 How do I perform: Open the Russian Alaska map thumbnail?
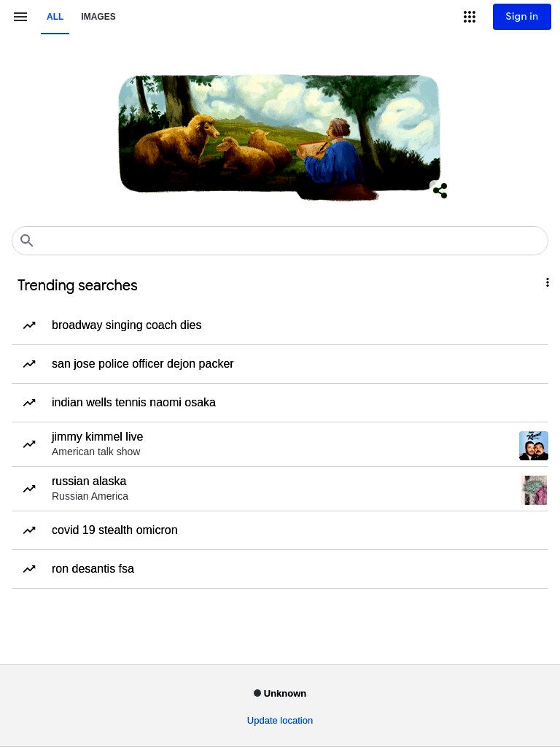[x=534, y=490]
